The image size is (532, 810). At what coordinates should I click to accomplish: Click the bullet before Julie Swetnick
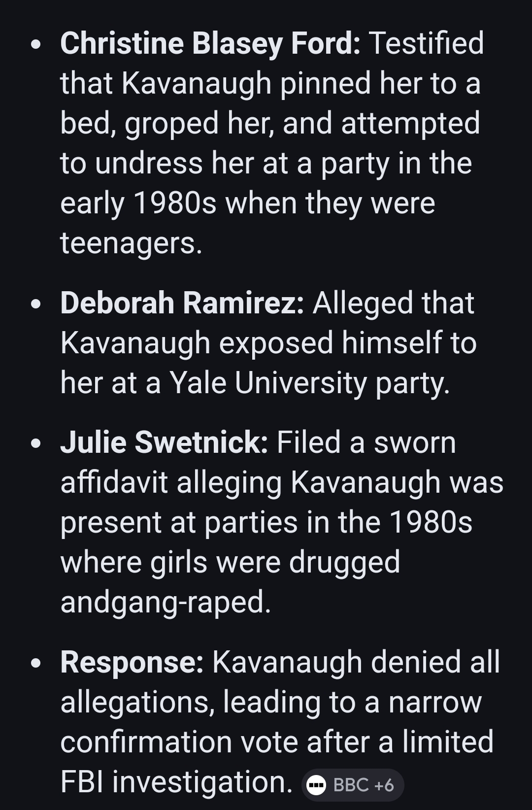[x=35, y=443]
